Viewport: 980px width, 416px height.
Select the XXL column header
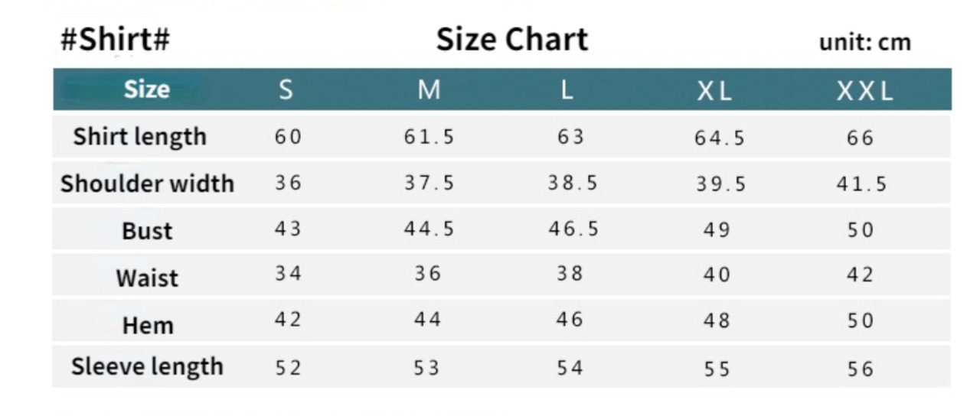tap(864, 92)
